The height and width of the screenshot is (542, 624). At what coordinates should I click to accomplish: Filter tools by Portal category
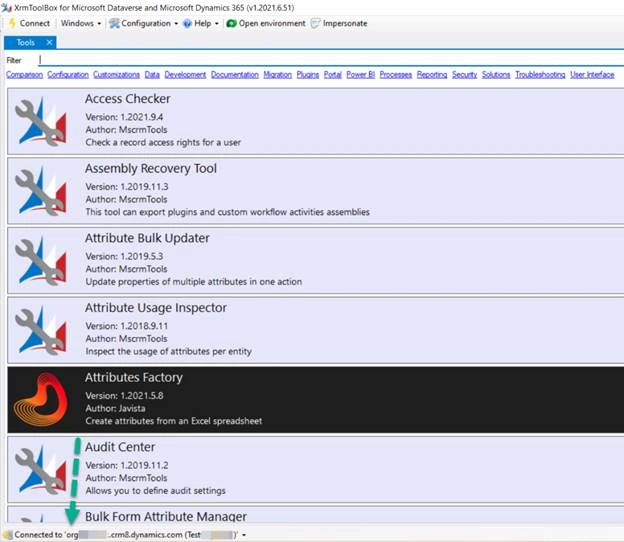click(333, 75)
